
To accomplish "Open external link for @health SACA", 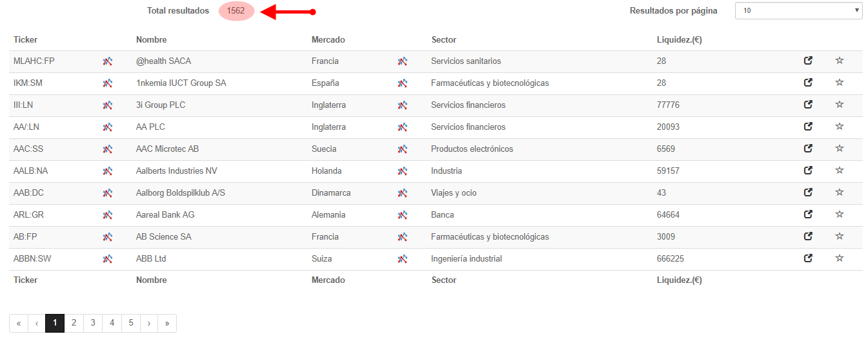I will click(x=808, y=61).
